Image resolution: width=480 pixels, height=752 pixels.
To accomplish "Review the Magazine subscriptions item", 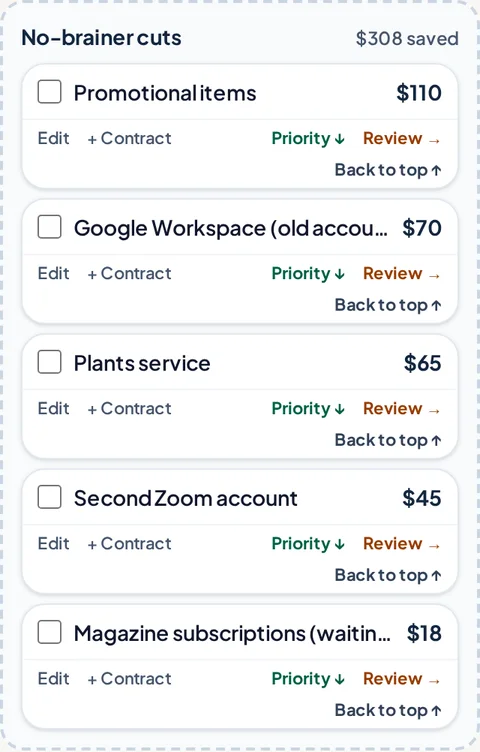I will pyautogui.click(x=402, y=679).
